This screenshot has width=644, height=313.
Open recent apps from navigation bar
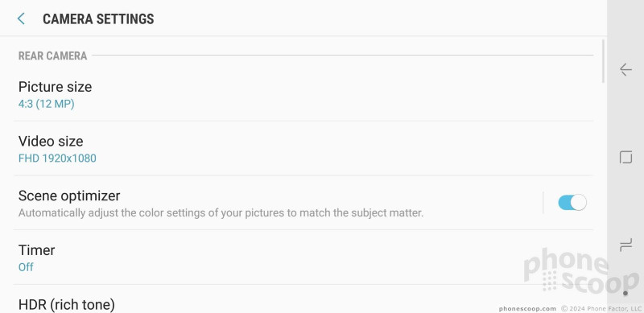(x=625, y=245)
